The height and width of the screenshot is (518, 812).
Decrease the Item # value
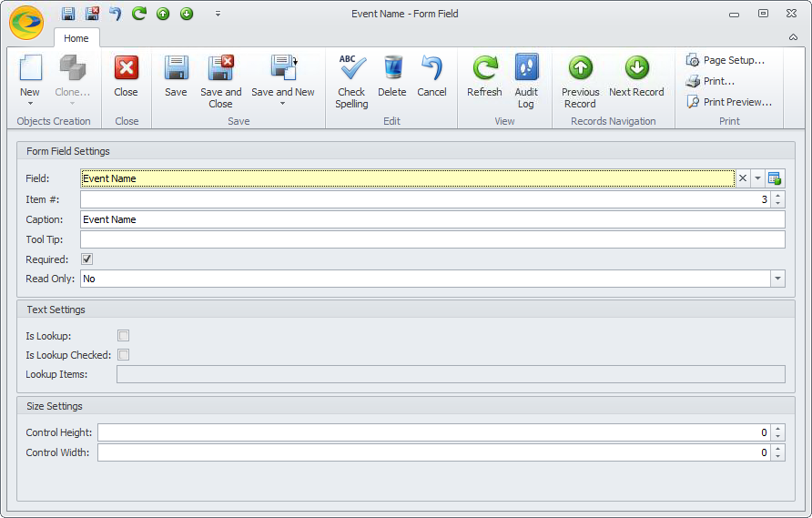[x=777, y=204]
